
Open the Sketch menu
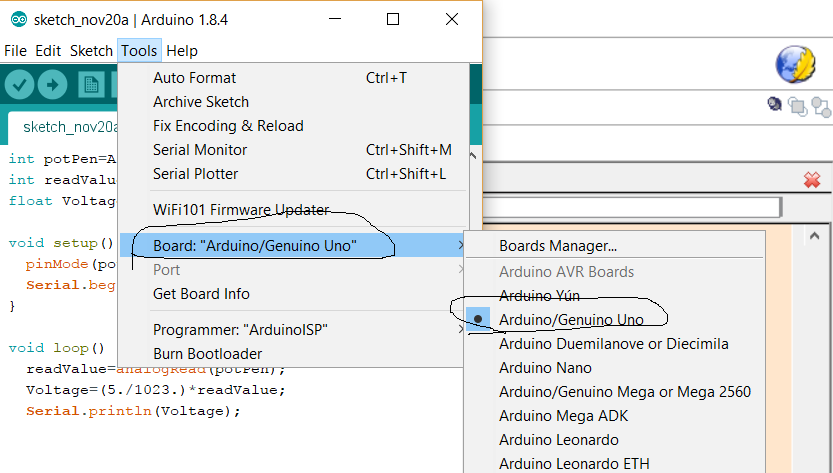(91, 51)
